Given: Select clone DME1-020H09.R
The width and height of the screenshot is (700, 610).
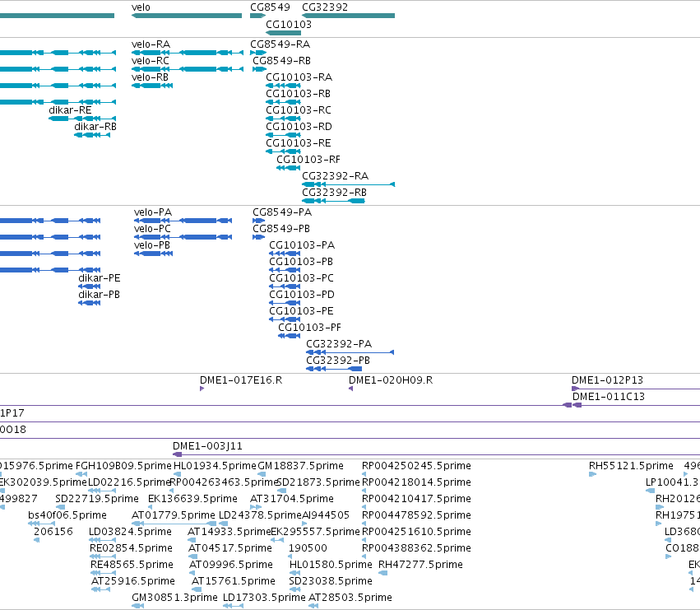Looking at the screenshot, I should tap(391, 381).
